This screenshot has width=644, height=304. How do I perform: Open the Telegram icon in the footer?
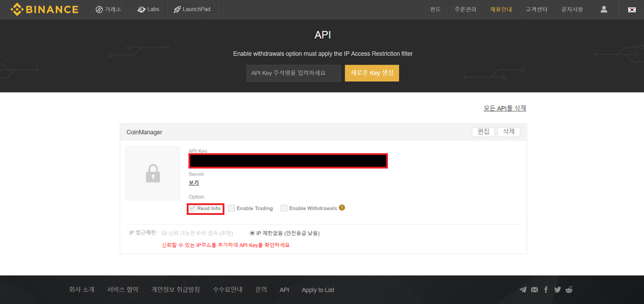tap(523, 289)
